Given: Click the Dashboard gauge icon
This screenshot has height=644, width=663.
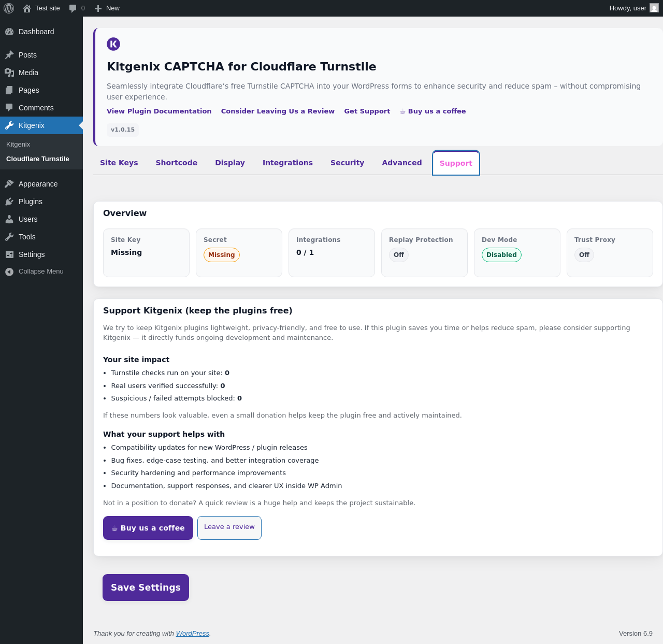Looking at the screenshot, I should coord(9,32).
